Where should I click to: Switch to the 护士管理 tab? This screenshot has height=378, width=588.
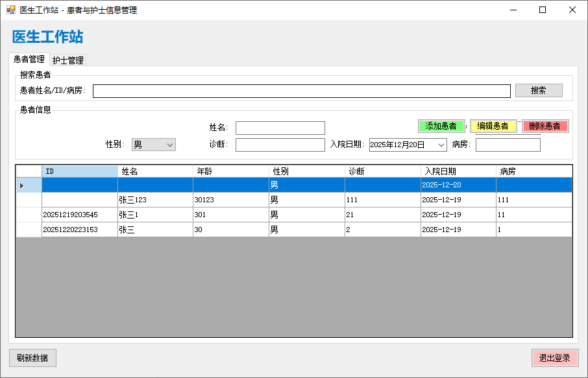coord(68,60)
